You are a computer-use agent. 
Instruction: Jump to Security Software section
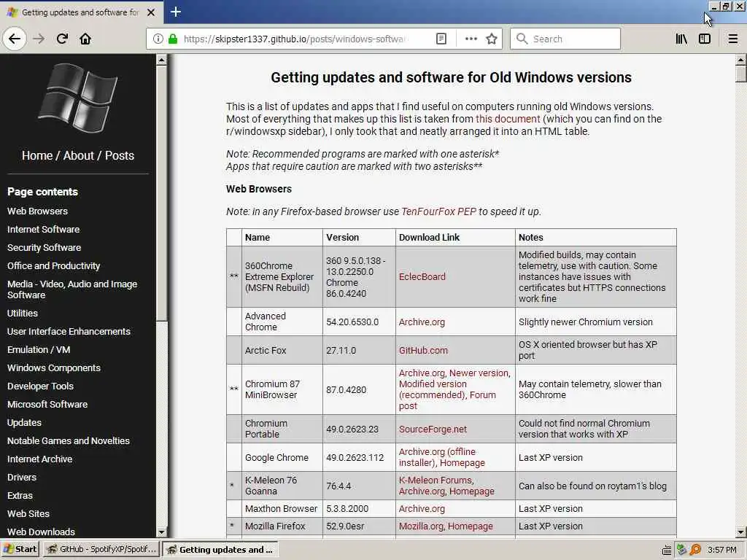44,248
